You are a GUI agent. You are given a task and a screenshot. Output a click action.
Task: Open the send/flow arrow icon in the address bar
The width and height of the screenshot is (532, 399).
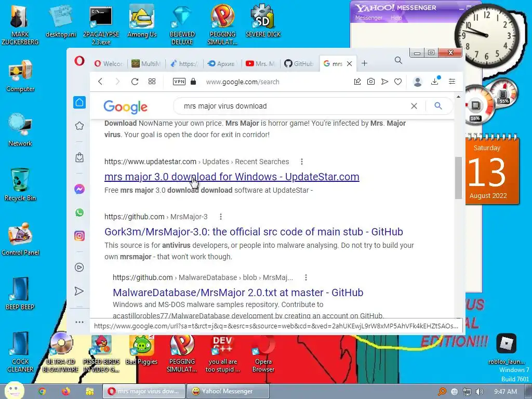(x=384, y=82)
